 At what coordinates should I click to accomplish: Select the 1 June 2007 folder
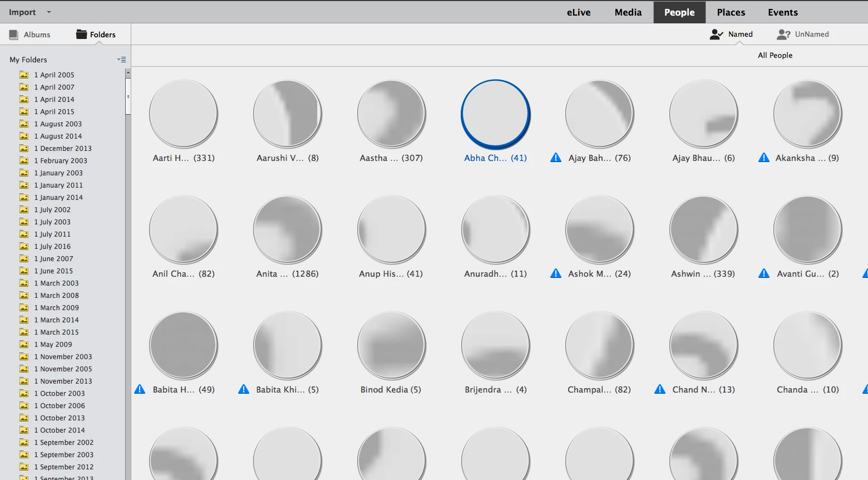point(53,258)
